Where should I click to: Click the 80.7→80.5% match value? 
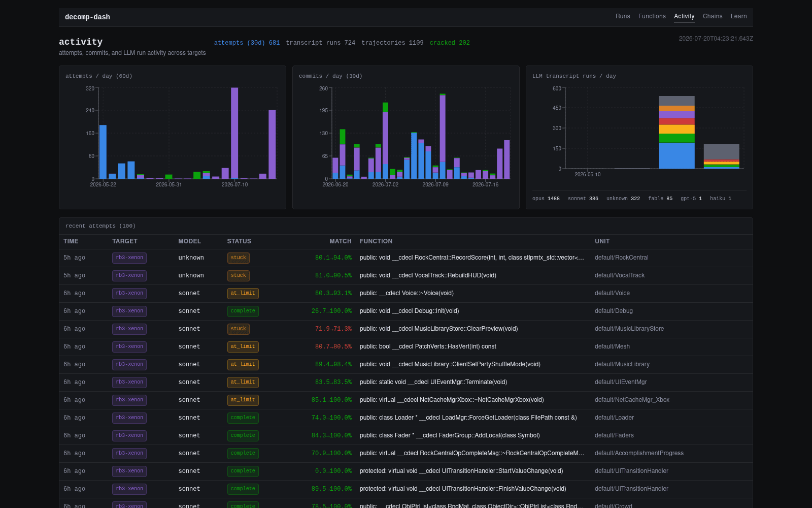tap(333, 346)
